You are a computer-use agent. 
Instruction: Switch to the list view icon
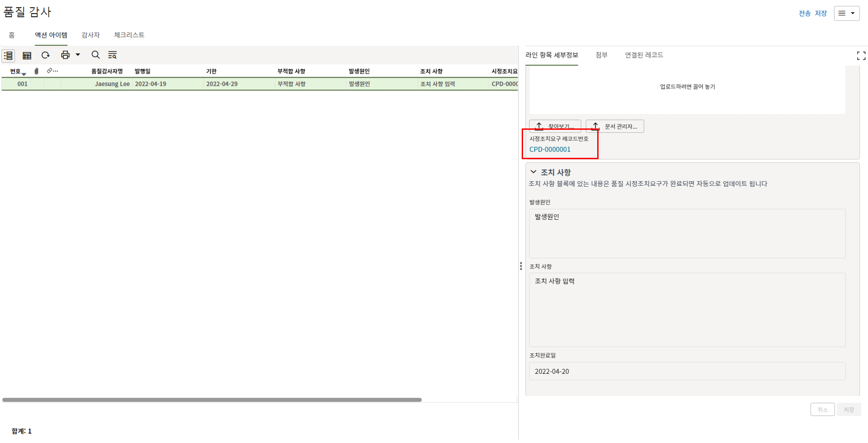tap(9, 56)
